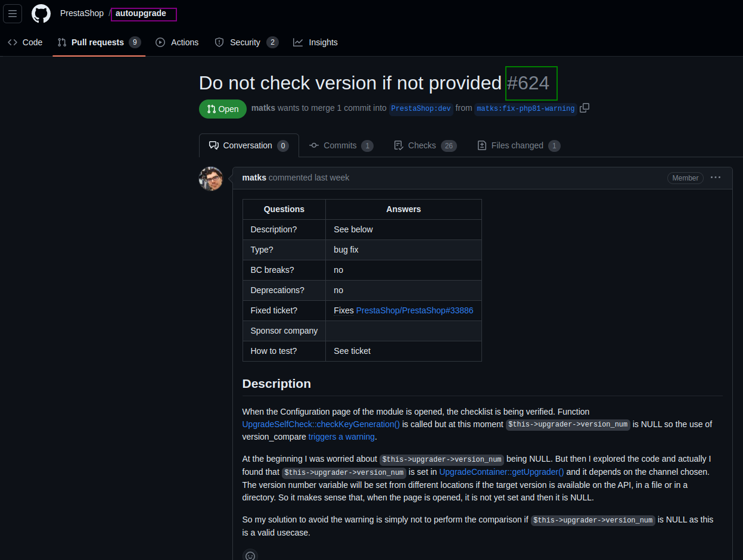Click the 'See ticket' table cell
This screenshot has height=560, width=743.
403,351
